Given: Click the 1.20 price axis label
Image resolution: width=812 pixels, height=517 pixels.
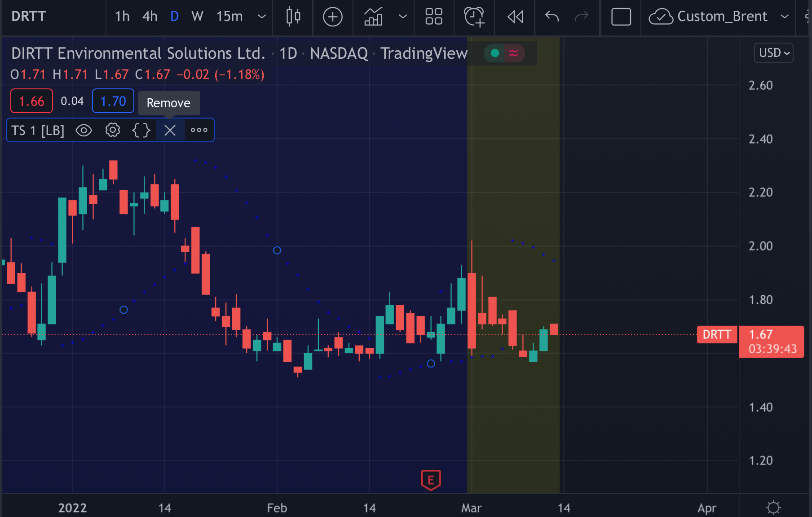Looking at the screenshot, I should pyautogui.click(x=761, y=460).
